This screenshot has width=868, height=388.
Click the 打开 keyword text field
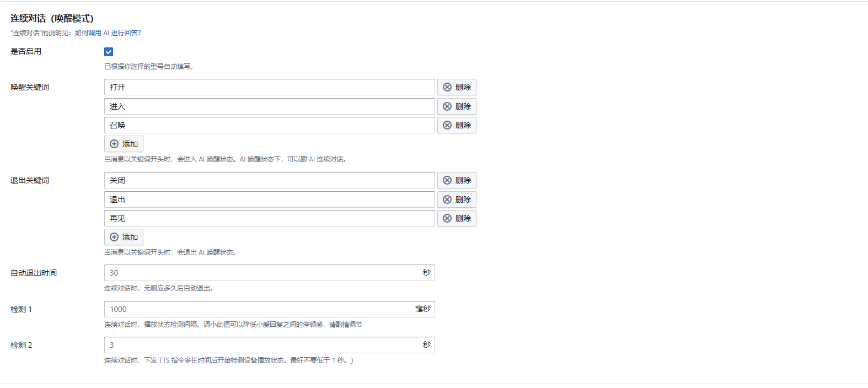(269, 87)
